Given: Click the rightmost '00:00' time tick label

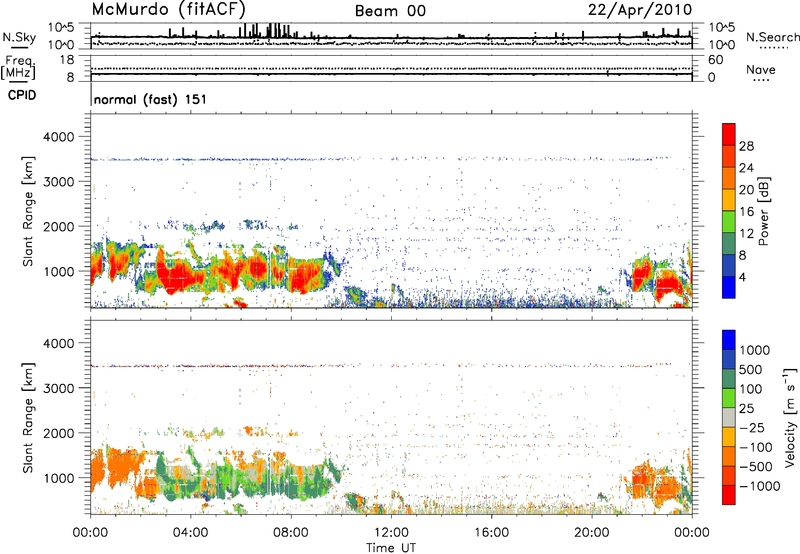Looking at the screenshot, I should pos(692,533).
